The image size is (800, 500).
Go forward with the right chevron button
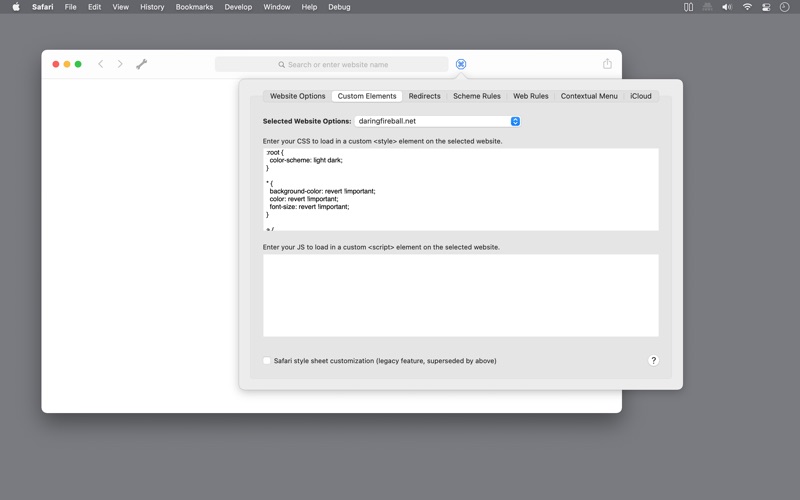click(120, 64)
